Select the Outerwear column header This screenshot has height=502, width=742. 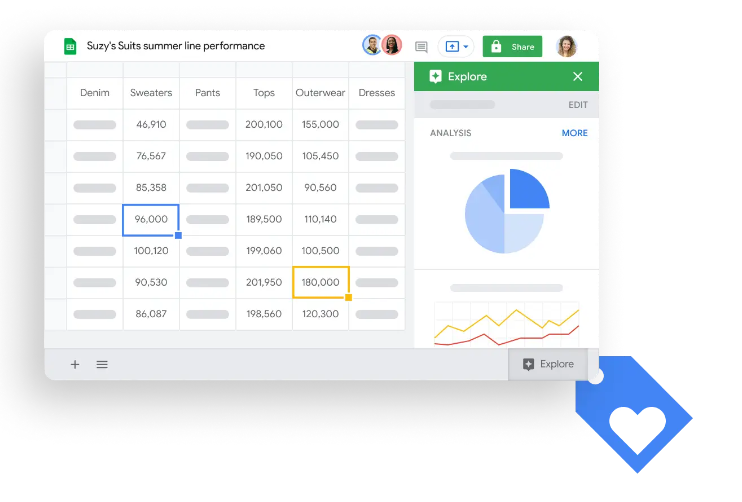point(320,93)
